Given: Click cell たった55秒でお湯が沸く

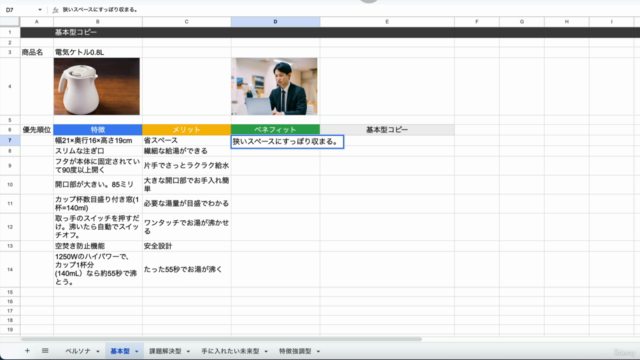Looking at the screenshot, I should pos(187,269).
